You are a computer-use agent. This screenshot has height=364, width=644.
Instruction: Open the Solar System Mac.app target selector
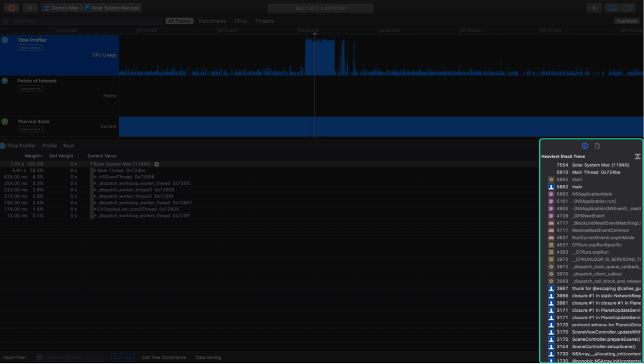[x=112, y=8]
